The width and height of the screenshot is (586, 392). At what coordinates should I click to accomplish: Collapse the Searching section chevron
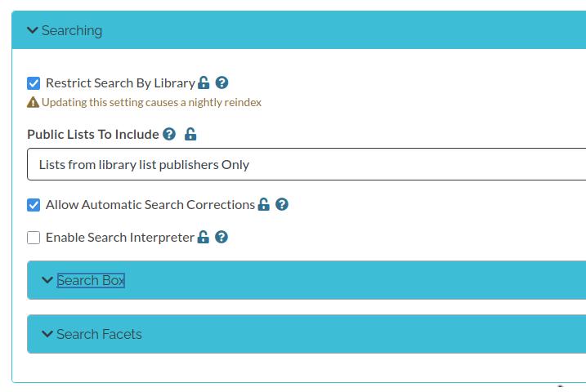[x=33, y=30]
